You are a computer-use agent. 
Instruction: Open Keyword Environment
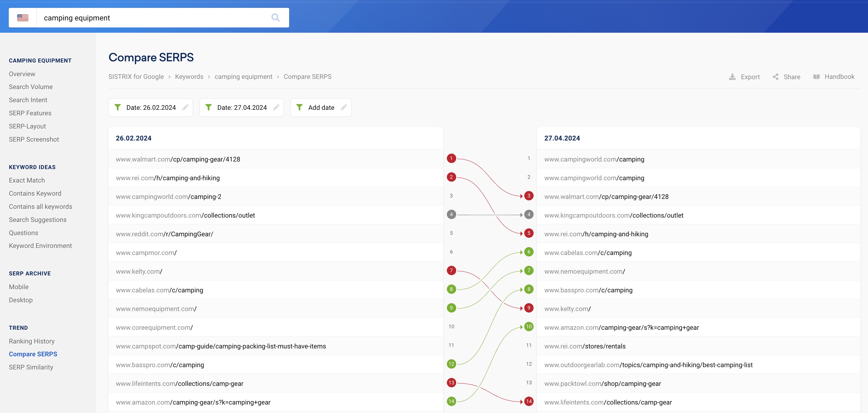coord(40,246)
